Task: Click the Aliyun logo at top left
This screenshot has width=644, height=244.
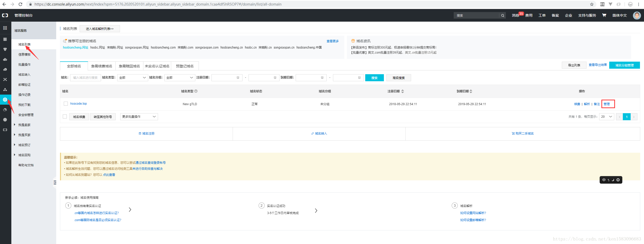Action: point(5,15)
